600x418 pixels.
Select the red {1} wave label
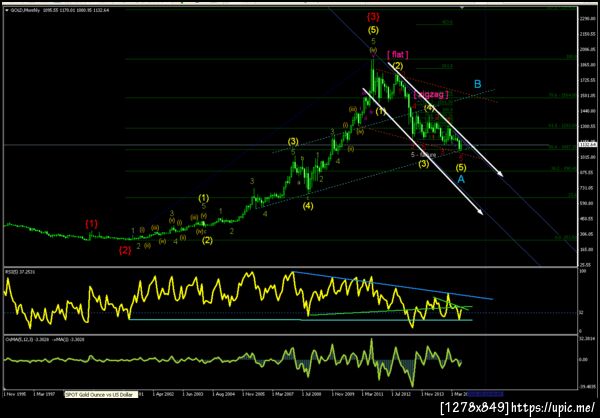[91, 224]
